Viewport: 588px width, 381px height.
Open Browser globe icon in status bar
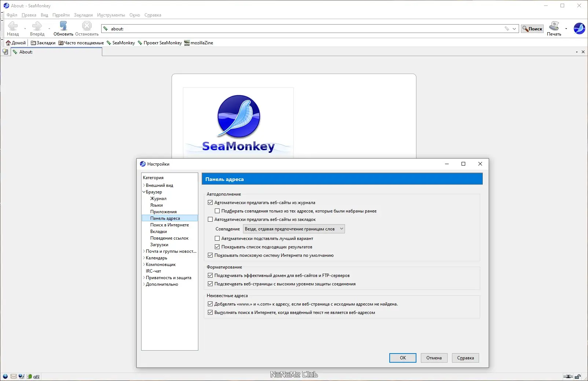(x=5, y=376)
